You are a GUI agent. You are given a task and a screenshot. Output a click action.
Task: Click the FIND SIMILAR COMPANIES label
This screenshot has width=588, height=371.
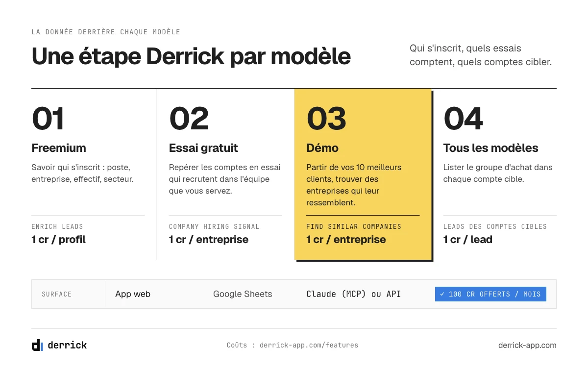354,226
